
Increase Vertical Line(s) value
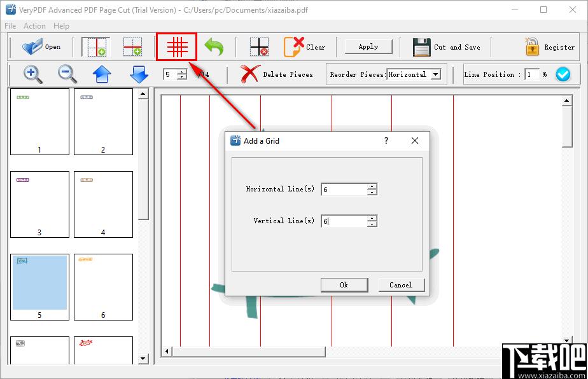coord(372,218)
